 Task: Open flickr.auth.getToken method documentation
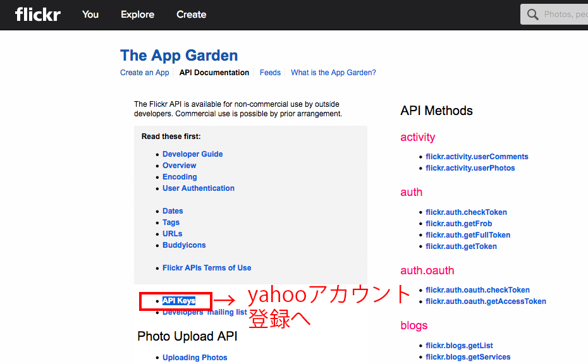(x=461, y=246)
